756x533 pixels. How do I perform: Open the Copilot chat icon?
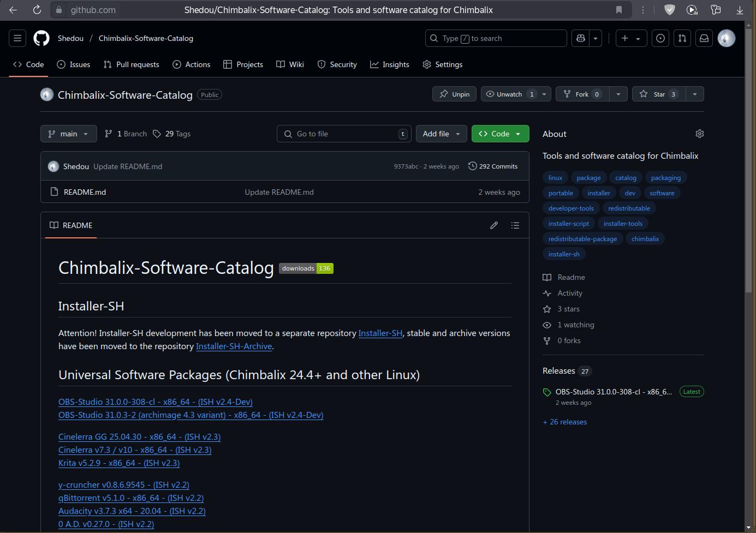581,38
